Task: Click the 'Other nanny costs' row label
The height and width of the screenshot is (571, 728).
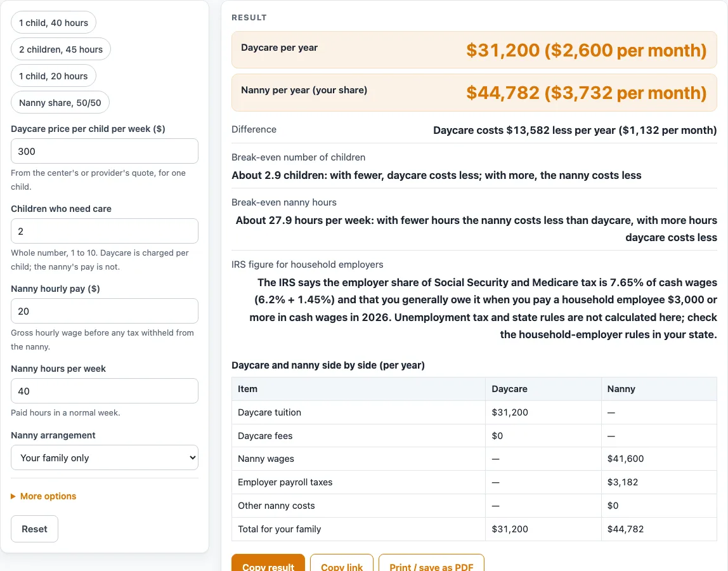Action: pos(276,506)
